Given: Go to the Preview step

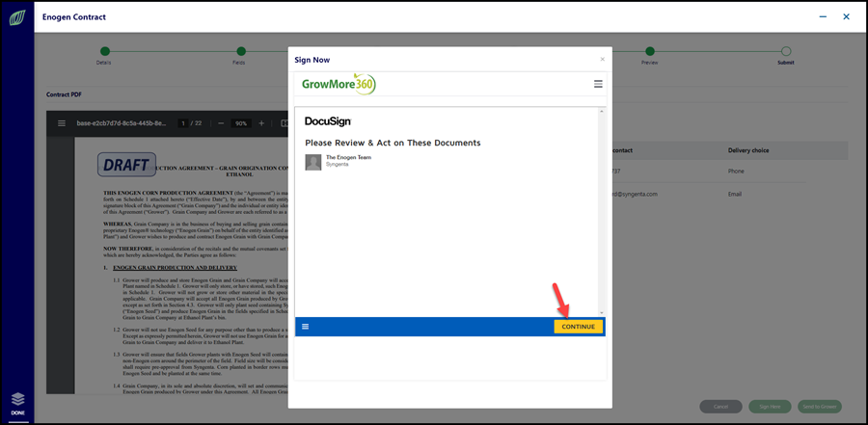Looking at the screenshot, I should [x=650, y=51].
